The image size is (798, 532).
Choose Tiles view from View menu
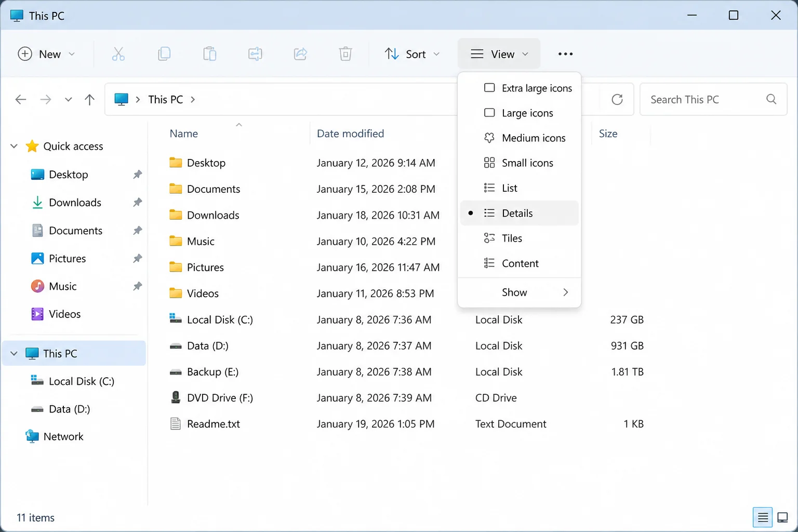point(520,238)
